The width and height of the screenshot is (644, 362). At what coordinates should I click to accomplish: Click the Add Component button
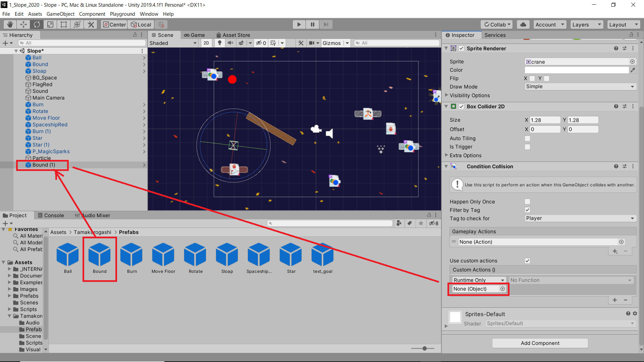coord(540,343)
